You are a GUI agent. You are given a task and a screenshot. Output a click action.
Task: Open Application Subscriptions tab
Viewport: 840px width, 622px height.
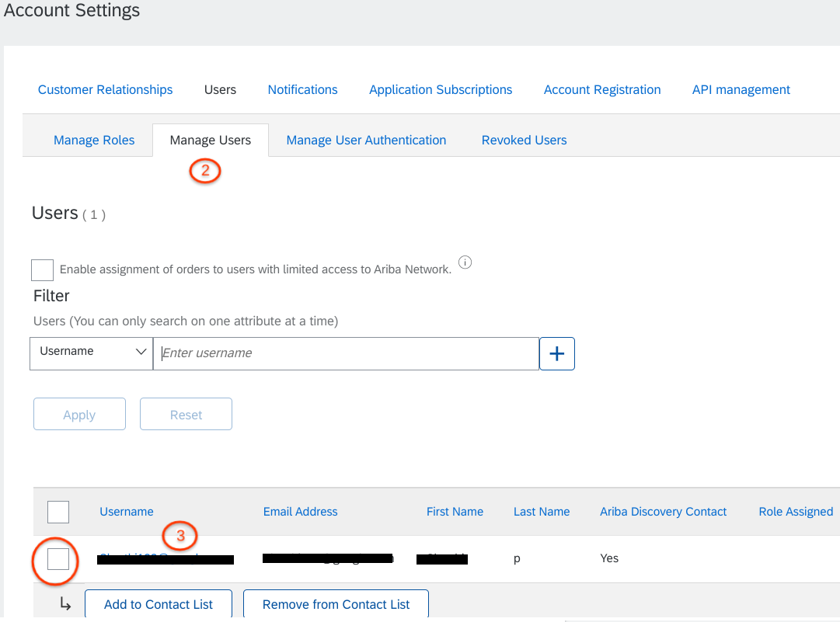(441, 89)
